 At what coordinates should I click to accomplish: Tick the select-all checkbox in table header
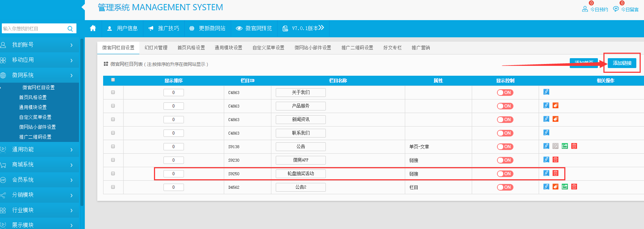pos(113,80)
